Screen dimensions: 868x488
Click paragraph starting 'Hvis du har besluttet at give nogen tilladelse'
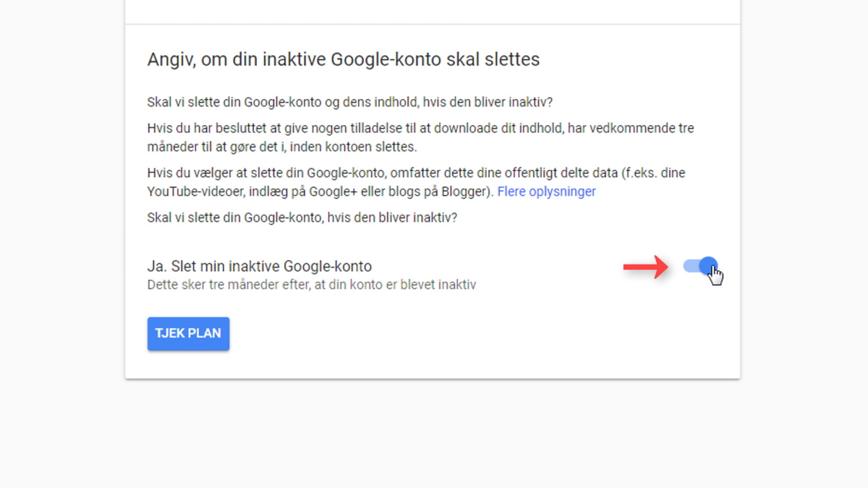point(420,137)
